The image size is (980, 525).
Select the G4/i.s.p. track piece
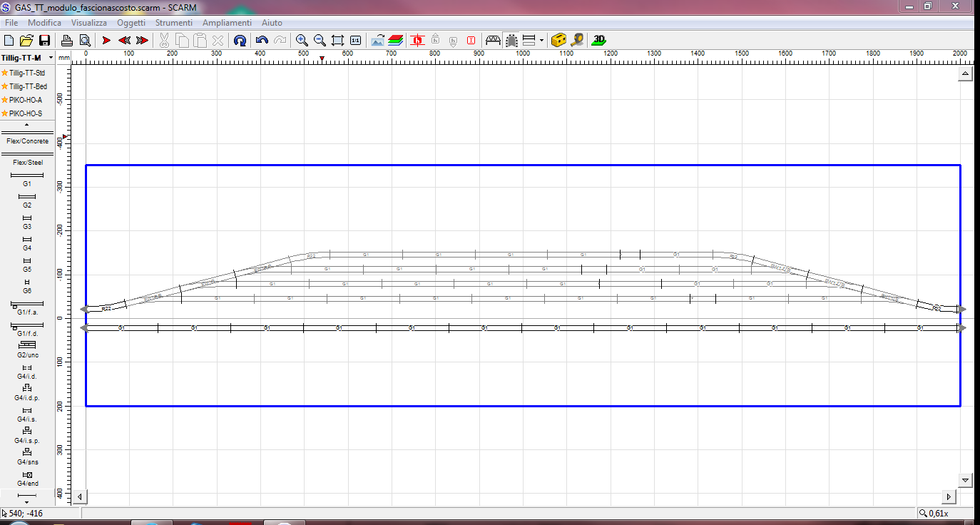click(27, 436)
